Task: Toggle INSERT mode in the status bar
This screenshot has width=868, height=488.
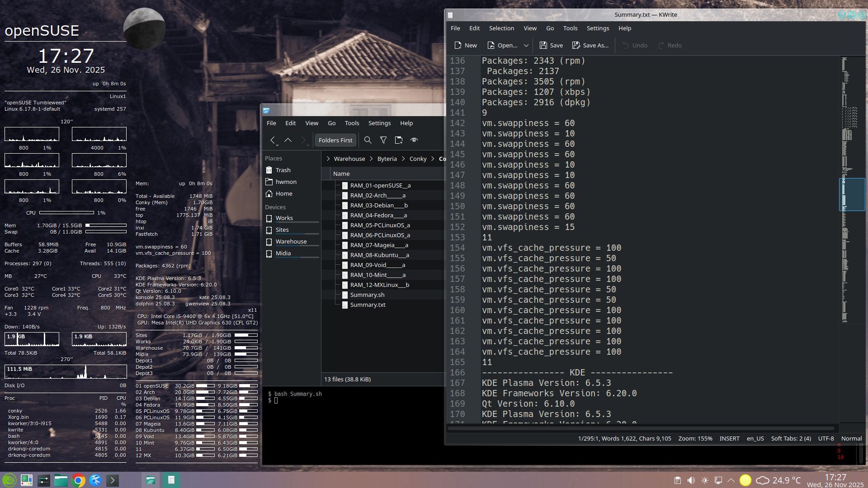Action: tap(729, 438)
